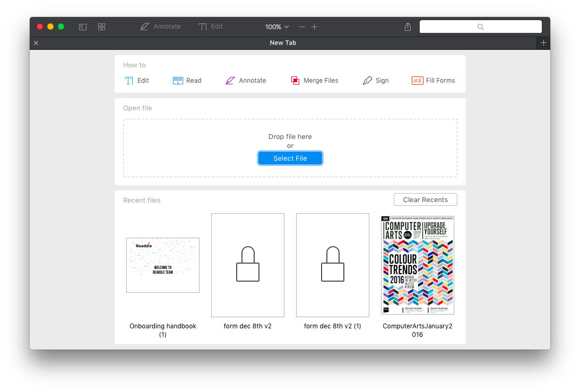The height and width of the screenshot is (392, 580).
Task: Increase zoom with the plus control
Action: tap(315, 27)
